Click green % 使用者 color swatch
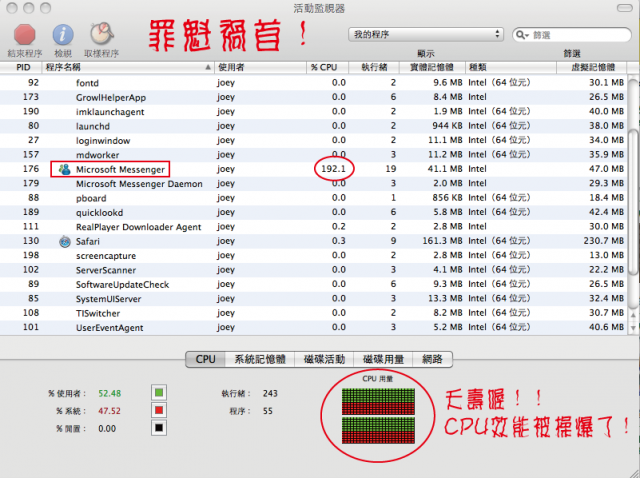This screenshot has width=640, height=478. tap(159, 393)
